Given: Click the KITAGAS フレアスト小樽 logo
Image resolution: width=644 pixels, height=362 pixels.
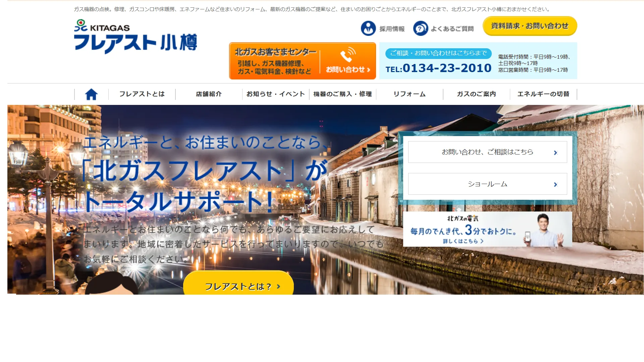Looking at the screenshot, I should pos(136,36).
